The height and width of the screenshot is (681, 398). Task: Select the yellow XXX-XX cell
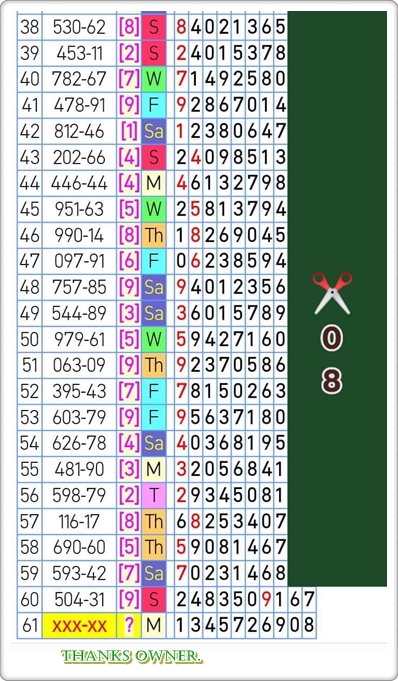click(x=80, y=625)
